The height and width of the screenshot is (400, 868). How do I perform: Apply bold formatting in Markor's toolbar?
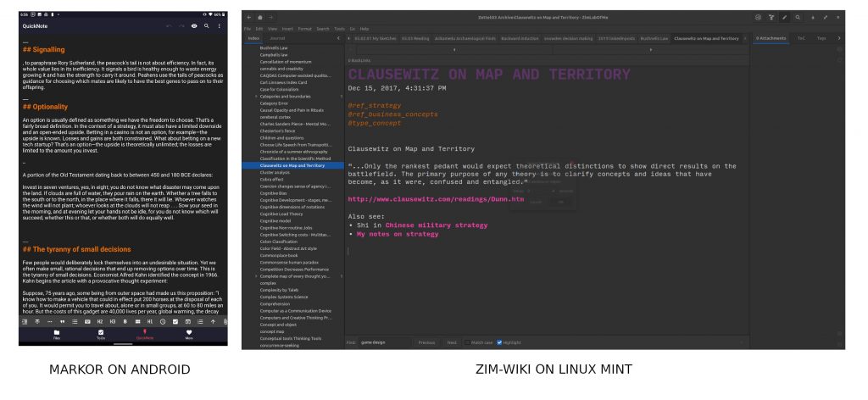(125, 322)
